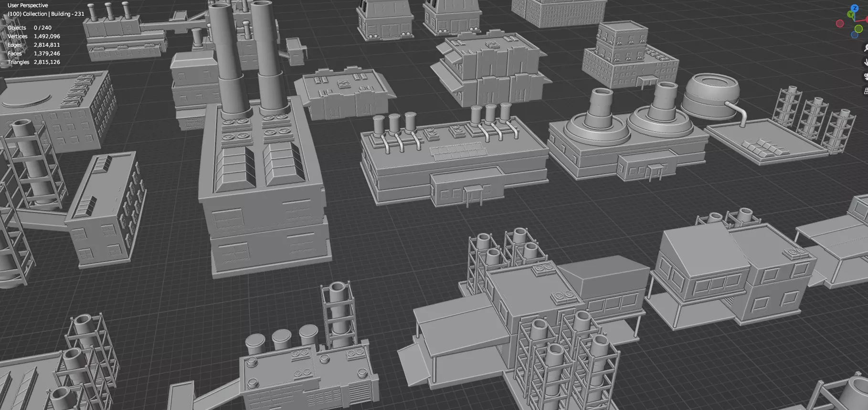Click the Objects '0 / 240' statistic
This screenshot has height=410, width=868.
click(42, 28)
